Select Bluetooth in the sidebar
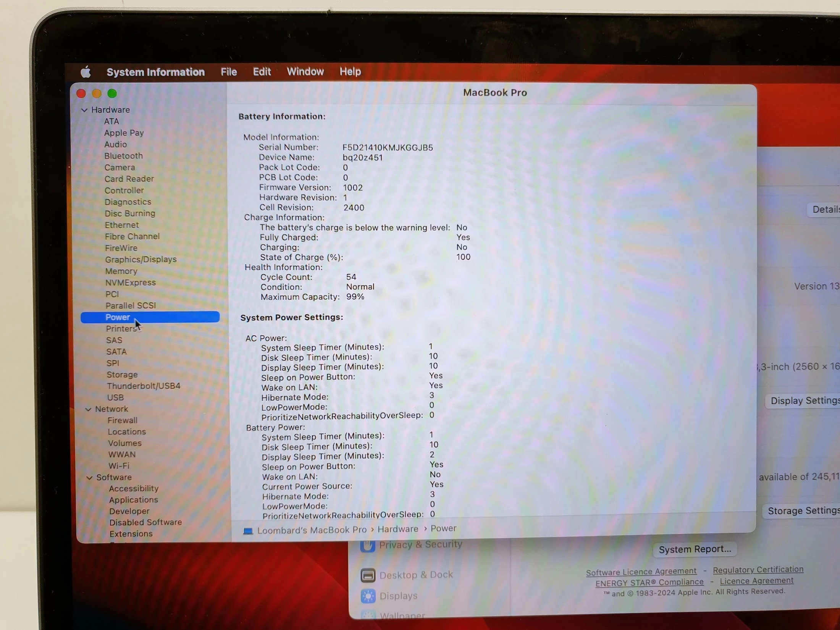Image resolution: width=840 pixels, height=630 pixels. click(124, 156)
